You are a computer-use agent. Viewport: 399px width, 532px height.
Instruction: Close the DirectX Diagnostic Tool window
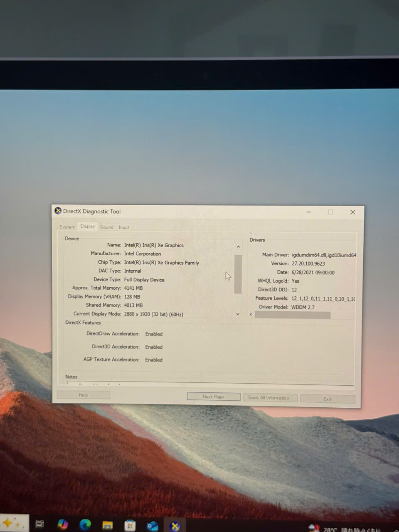pos(353,212)
